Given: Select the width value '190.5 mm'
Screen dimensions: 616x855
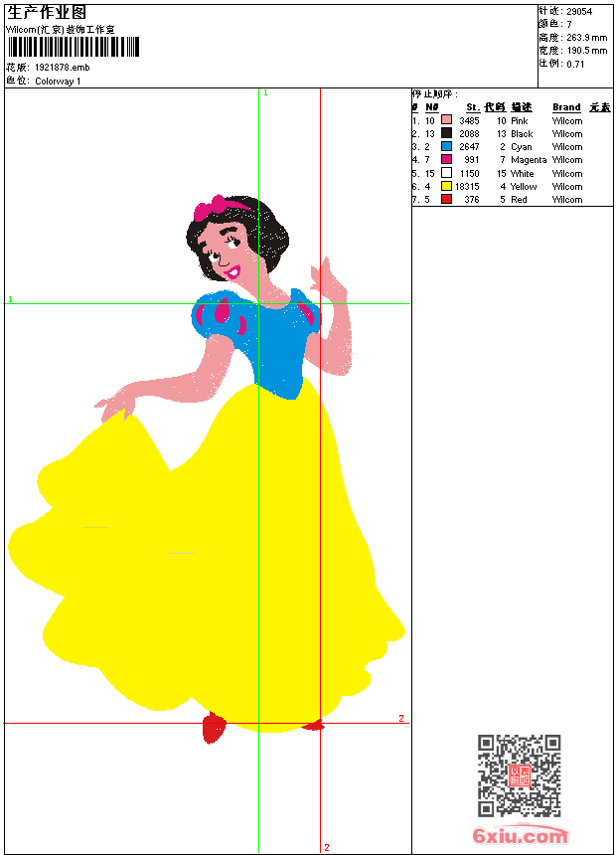Looking at the screenshot, I should point(586,51).
